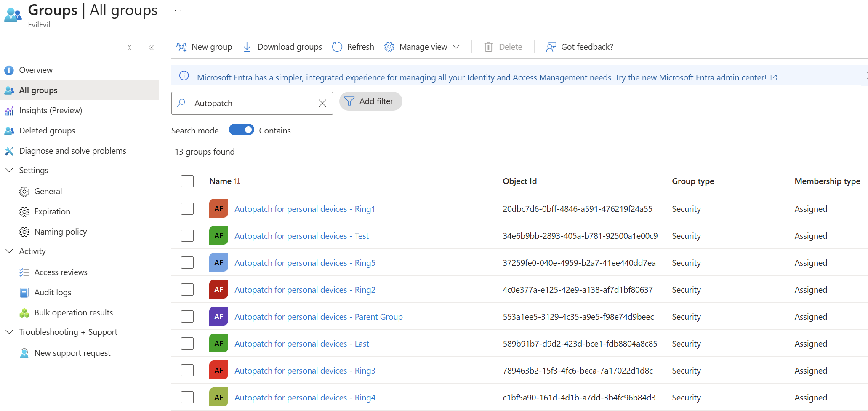The height and width of the screenshot is (411, 868).
Task: Check the select-all checkbox in the table header
Action: pos(187,181)
